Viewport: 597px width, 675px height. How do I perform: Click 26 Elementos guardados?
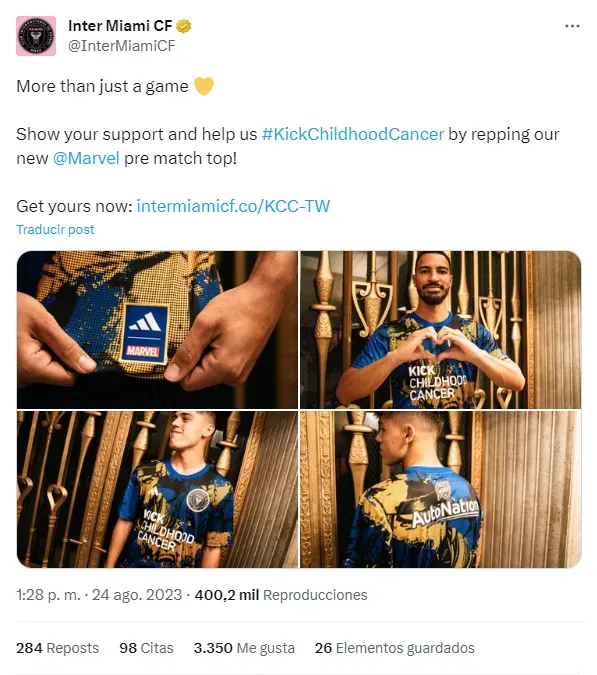pyautogui.click(x=395, y=648)
